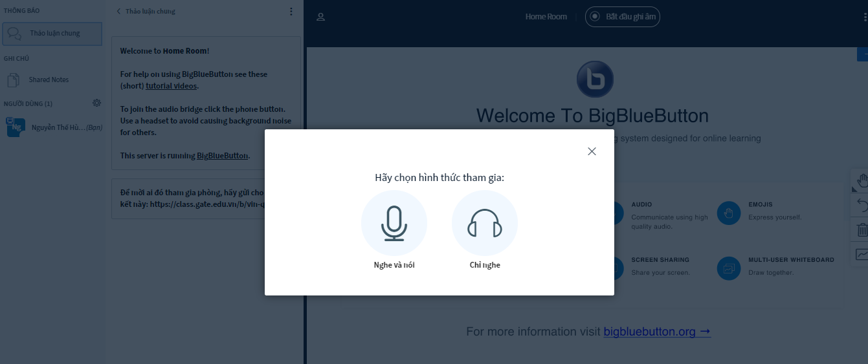Open Thảo luận chung public chat in the sidebar
The image size is (868, 364).
52,34
